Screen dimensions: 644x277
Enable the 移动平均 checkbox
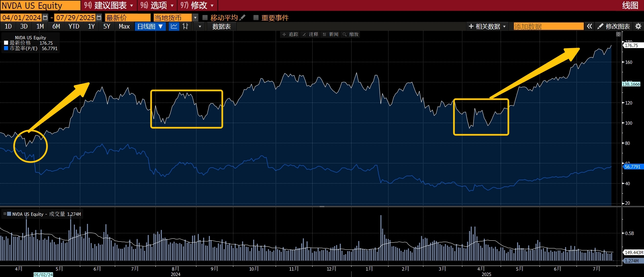pos(205,17)
